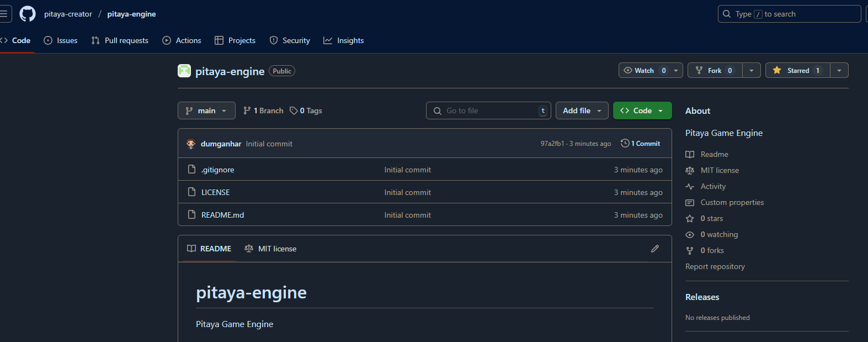
Task: Fork the repository with Fork button
Action: coord(715,70)
